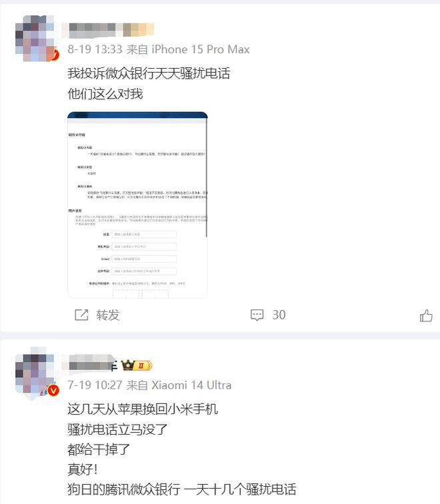Click the 8-19 13:33 post timestamp
Screen dimensions: 440x504
95,49
